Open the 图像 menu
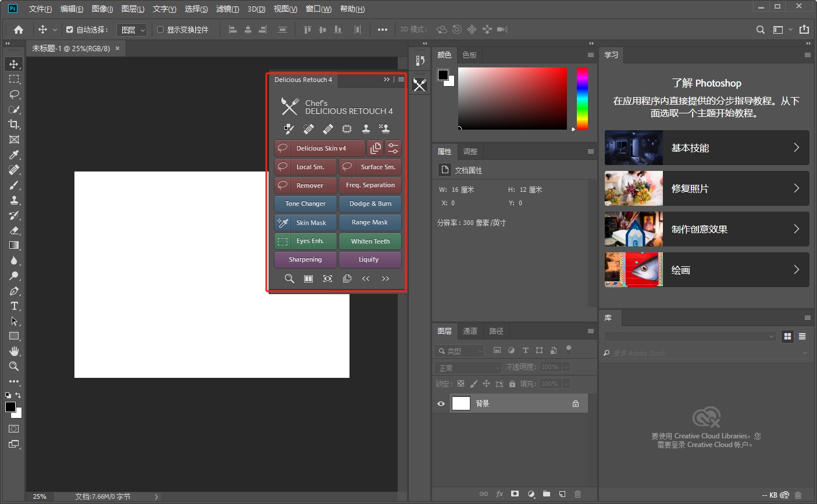Viewport: 817px width, 504px height. (102, 9)
